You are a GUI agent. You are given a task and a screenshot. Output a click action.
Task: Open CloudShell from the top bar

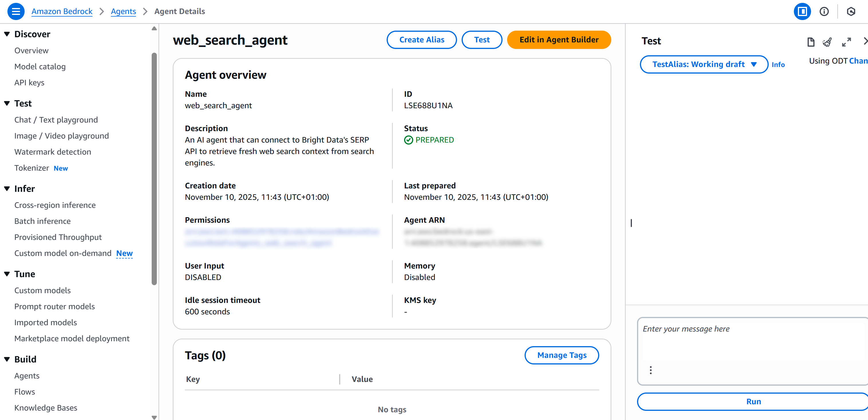click(x=851, y=11)
